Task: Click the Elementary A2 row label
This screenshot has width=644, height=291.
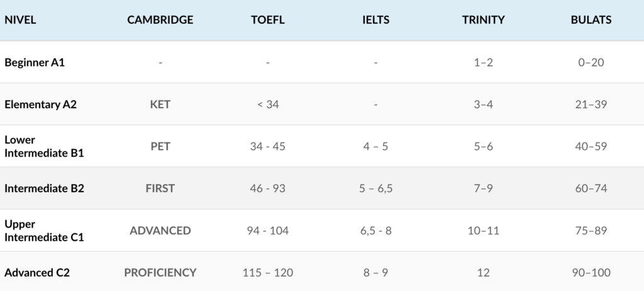Action: point(40,104)
